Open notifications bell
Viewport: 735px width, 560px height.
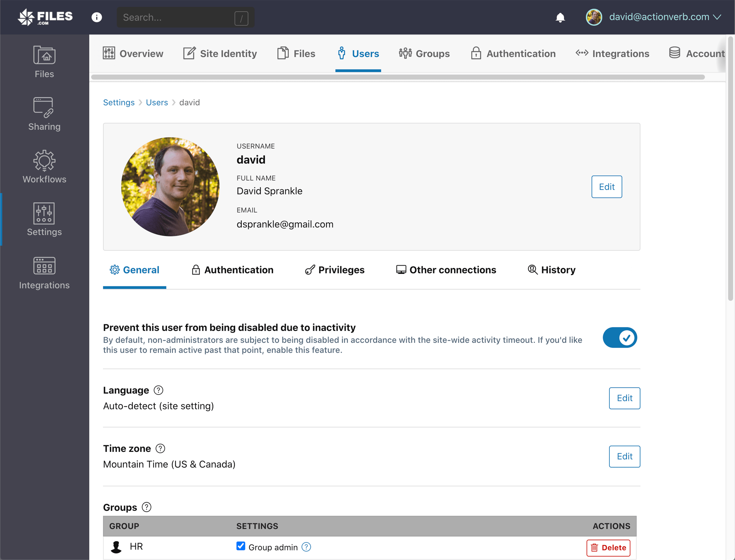[560, 17]
